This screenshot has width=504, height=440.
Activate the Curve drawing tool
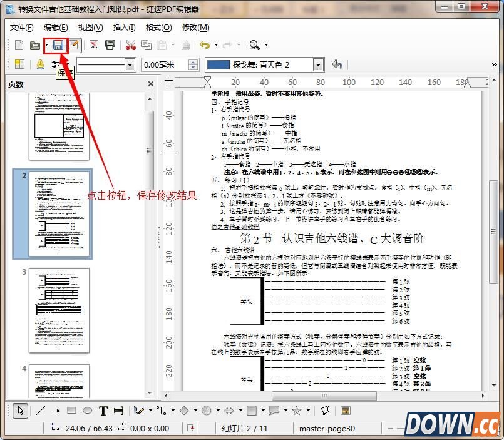[138, 411]
